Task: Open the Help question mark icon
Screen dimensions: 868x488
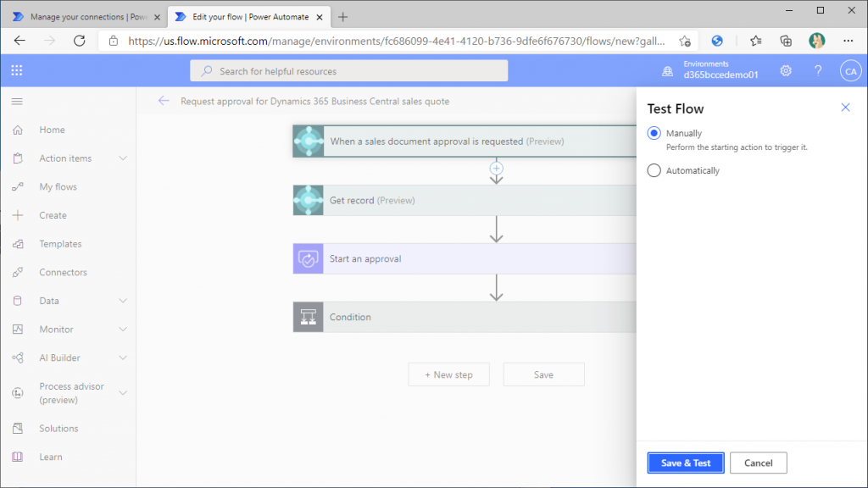Action: point(818,71)
